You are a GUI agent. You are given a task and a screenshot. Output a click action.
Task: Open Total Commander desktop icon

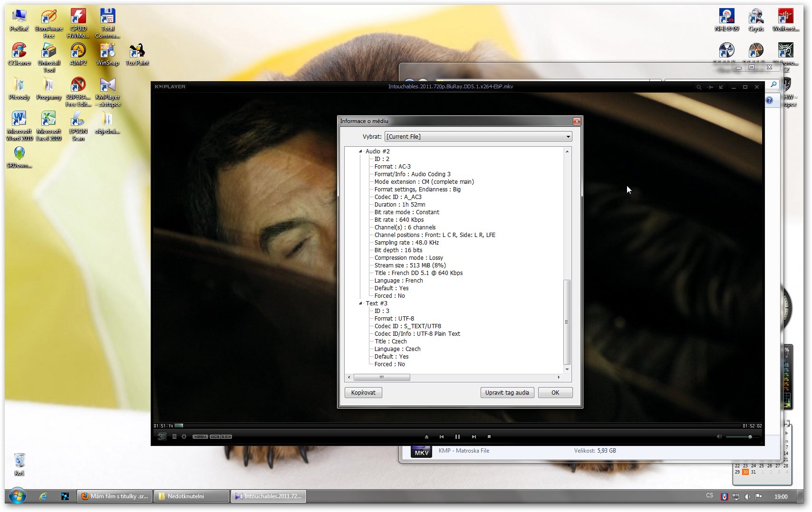108,24
